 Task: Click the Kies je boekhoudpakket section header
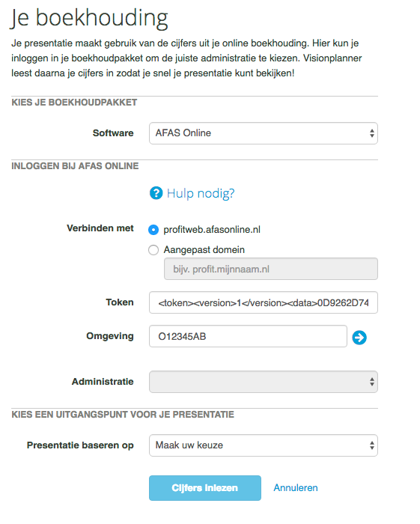click(74, 103)
